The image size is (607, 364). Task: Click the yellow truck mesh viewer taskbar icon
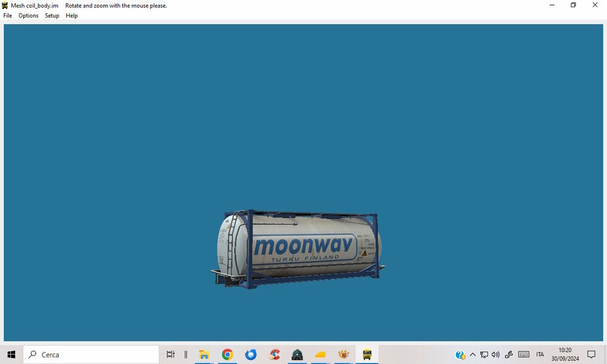point(367,354)
